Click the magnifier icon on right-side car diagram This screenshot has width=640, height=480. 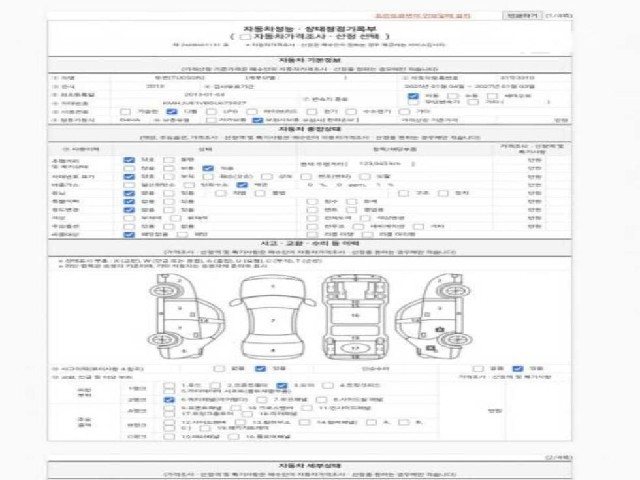point(431,348)
